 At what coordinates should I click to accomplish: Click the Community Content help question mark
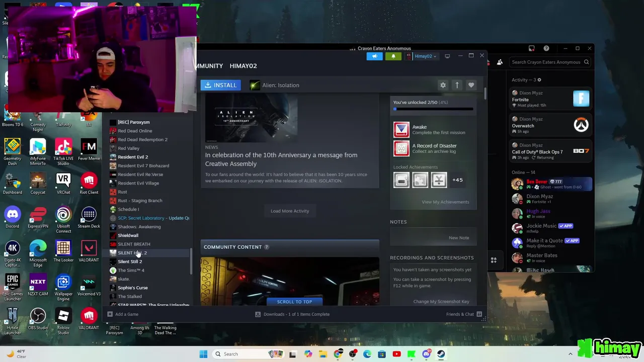pyautogui.click(x=267, y=247)
